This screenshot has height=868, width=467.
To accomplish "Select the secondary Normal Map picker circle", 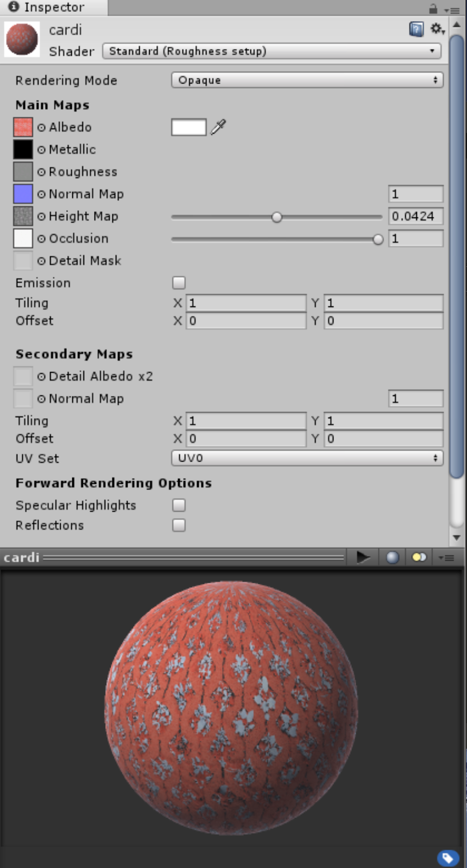I will click(x=42, y=399).
